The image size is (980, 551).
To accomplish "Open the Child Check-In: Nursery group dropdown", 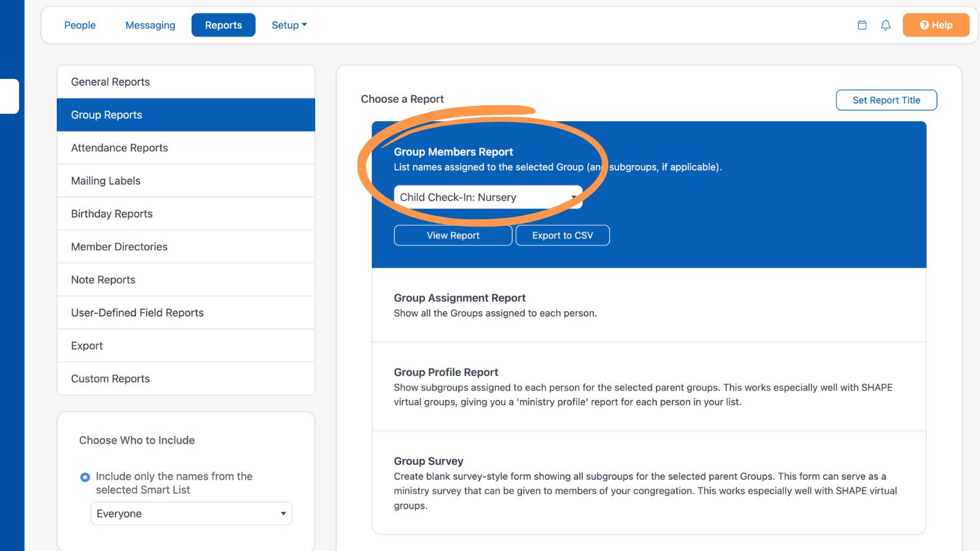I will point(488,197).
